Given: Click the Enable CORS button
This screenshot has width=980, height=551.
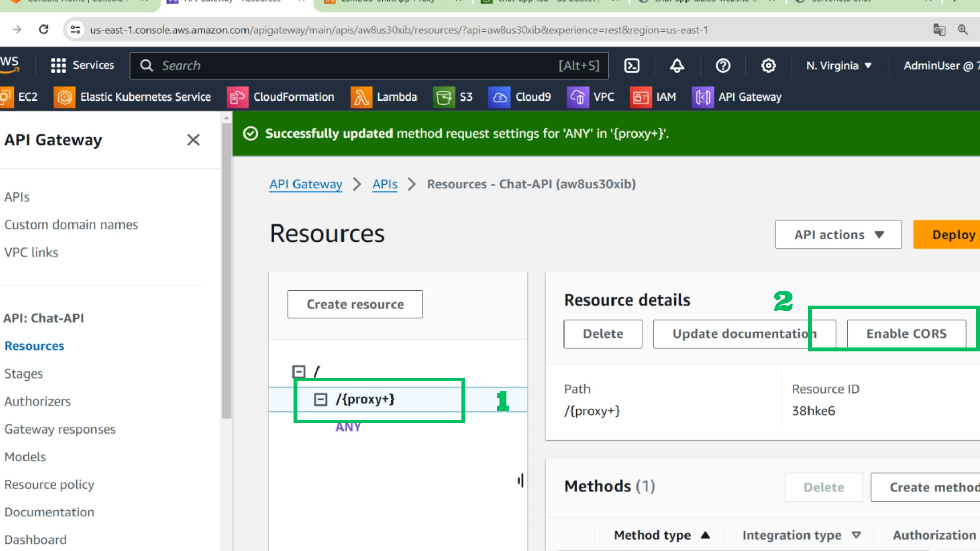Looking at the screenshot, I should (x=906, y=334).
